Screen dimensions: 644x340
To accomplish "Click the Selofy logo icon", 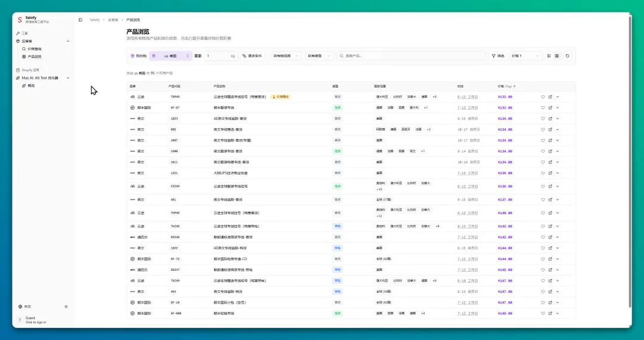I will pos(20,20).
